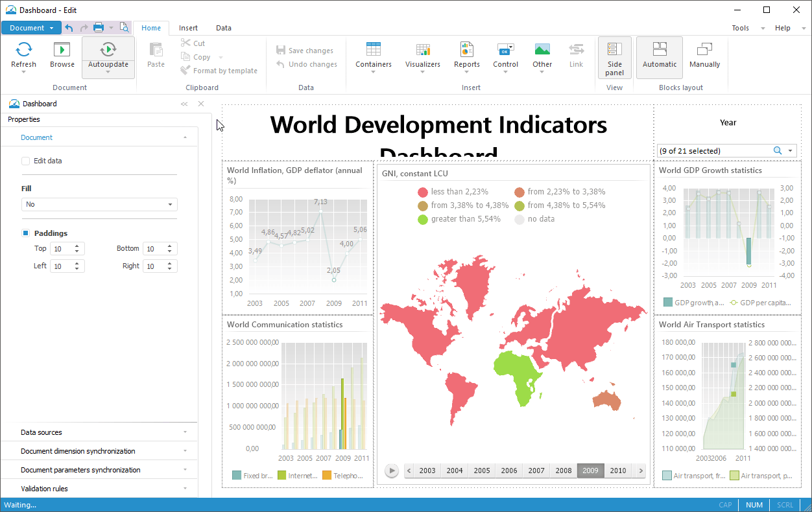
Task: Select Manually blocks layout icon
Action: tap(704, 50)
